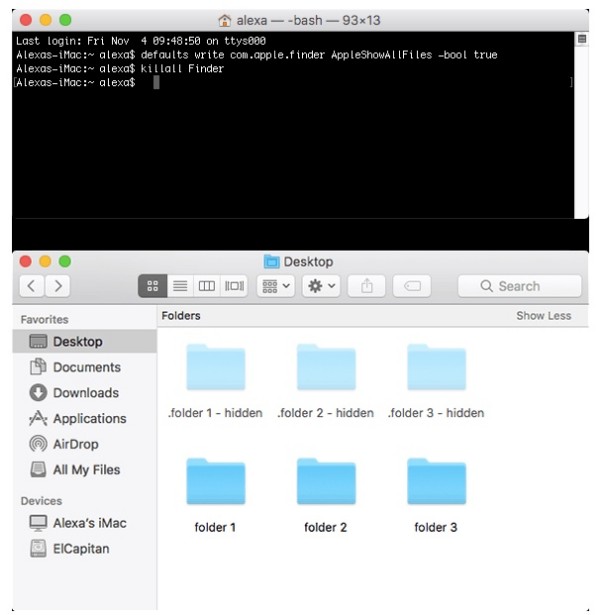Open the item arrangement dropdown
Screen dimensions: 600x615
[276, 286]
